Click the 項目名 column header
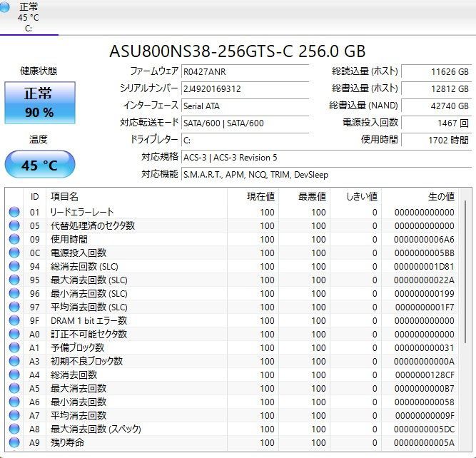The width and height of the screenshot is (476, 458). [x=136, y=197]
